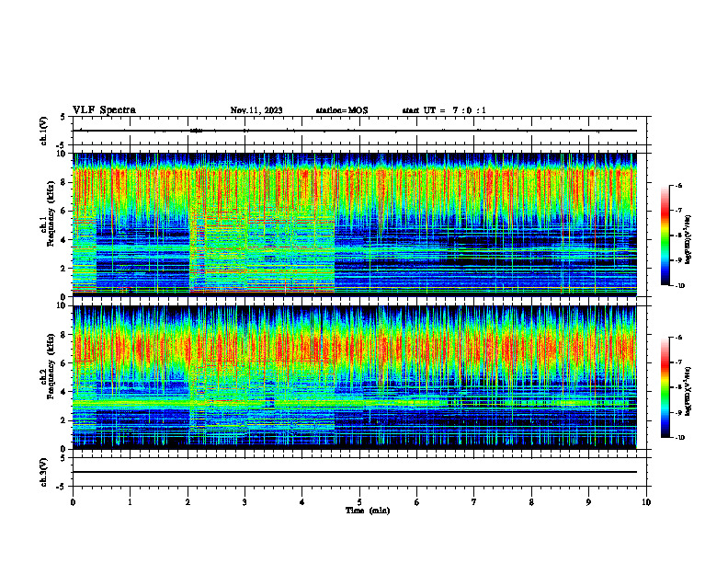The width and height of the screenshot is (728, 563).
Task: Click the "Time (min)" axis label
Action: pyautogui.click(x=368, y=511)
